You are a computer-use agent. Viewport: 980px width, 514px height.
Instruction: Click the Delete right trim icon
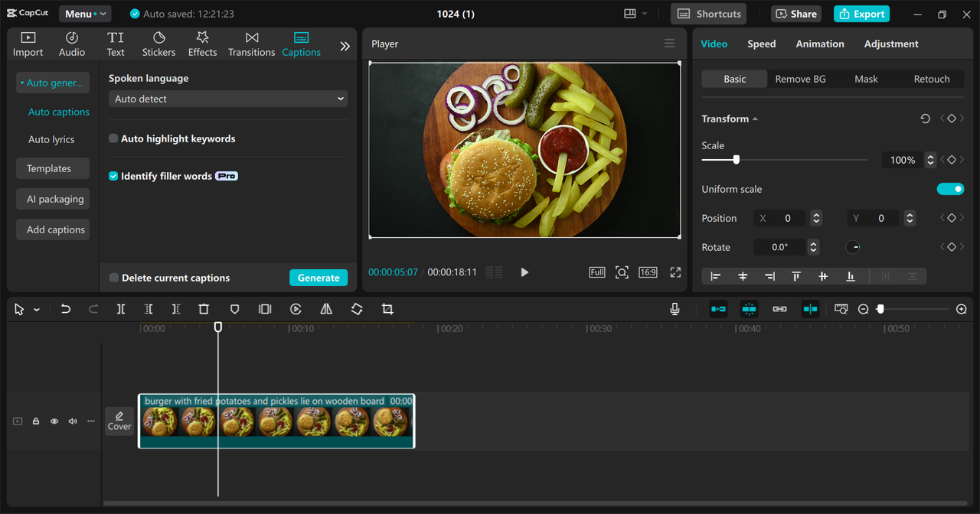click(x=176, y=309)
